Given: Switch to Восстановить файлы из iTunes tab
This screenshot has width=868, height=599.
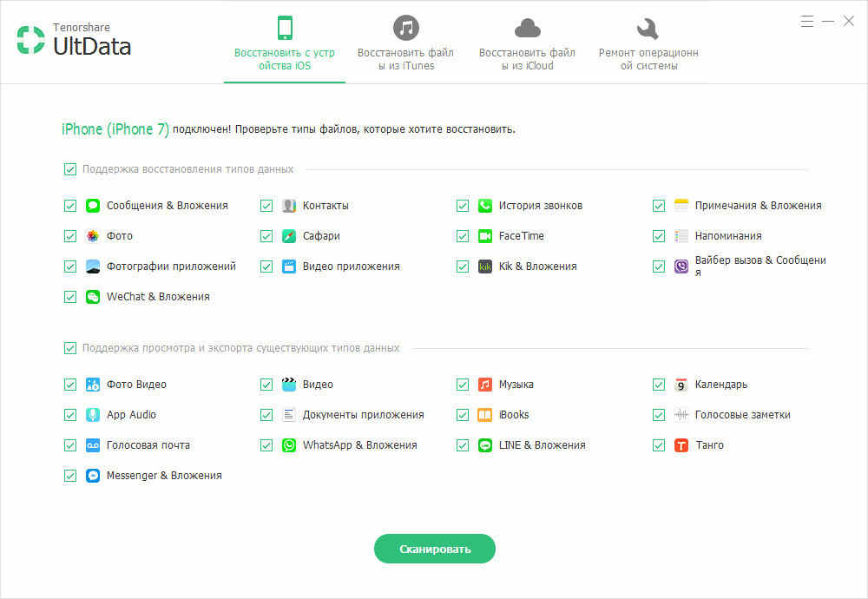Looking at the screenshot, I should 405,44.
